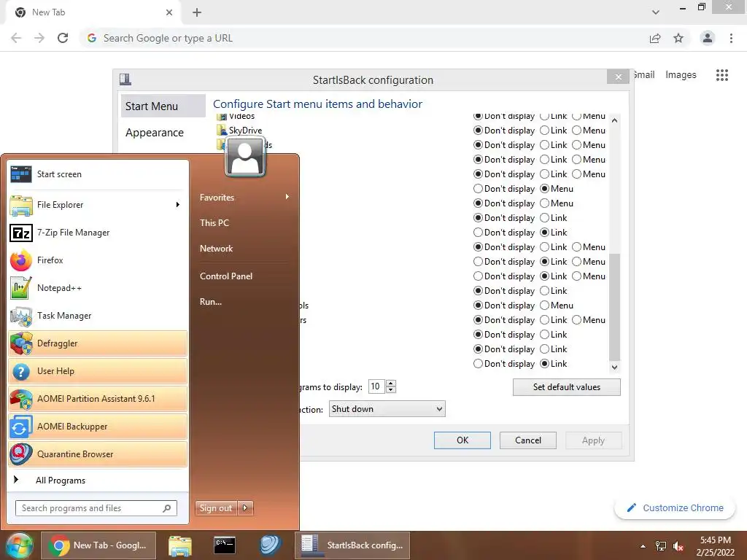Decrease programs to display count
Image resolution: width=747 pixels, height=560 pixels.
point(391,389)
